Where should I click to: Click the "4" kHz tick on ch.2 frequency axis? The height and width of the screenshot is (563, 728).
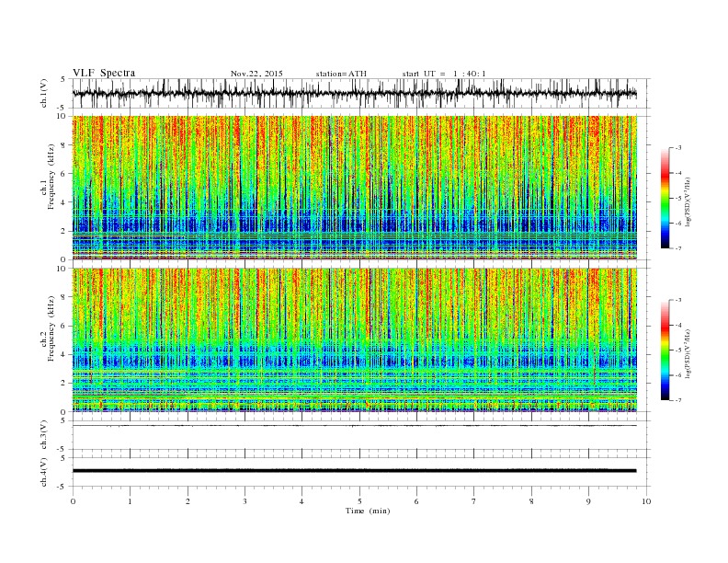click(x=64, y=354)
